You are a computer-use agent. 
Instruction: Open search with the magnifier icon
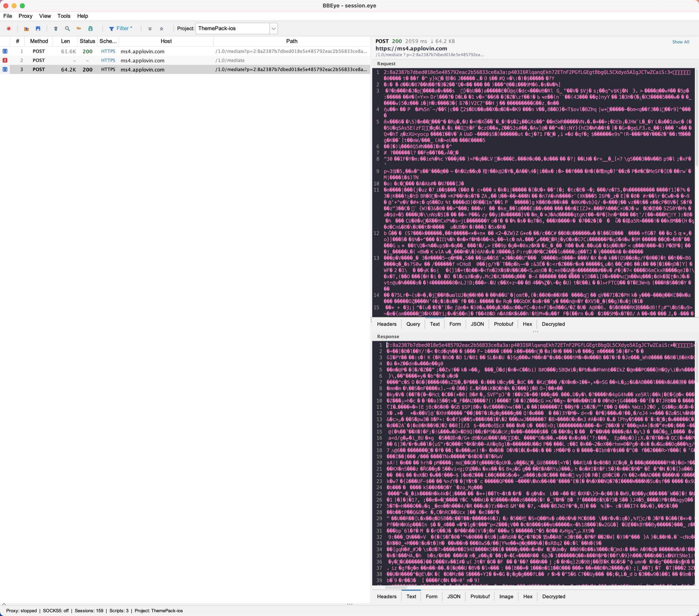pyautogui.click(x=67, y=29)
